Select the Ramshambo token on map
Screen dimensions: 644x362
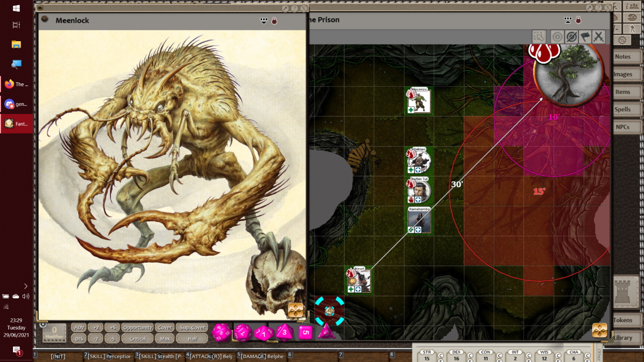(419, 220)
